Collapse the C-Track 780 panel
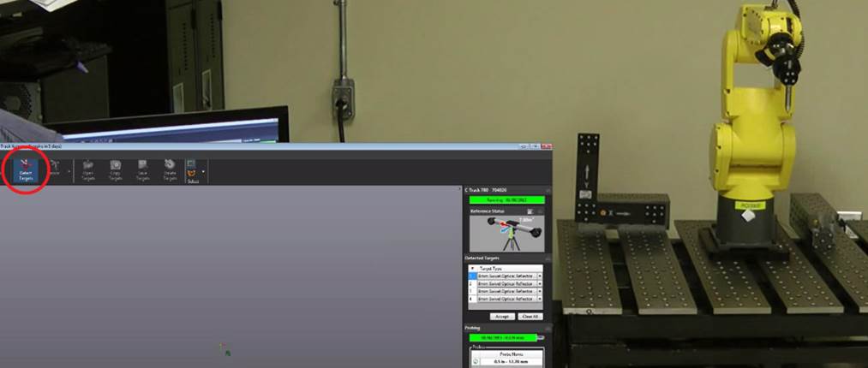This screenshot has width=868, height=368. [x=548, y=190]
